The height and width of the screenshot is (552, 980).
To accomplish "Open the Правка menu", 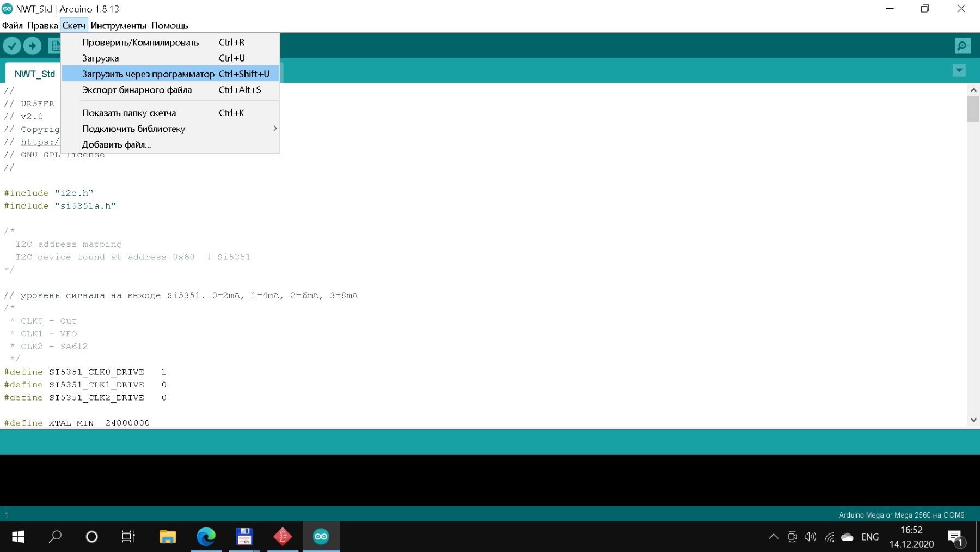I will 42,26.
